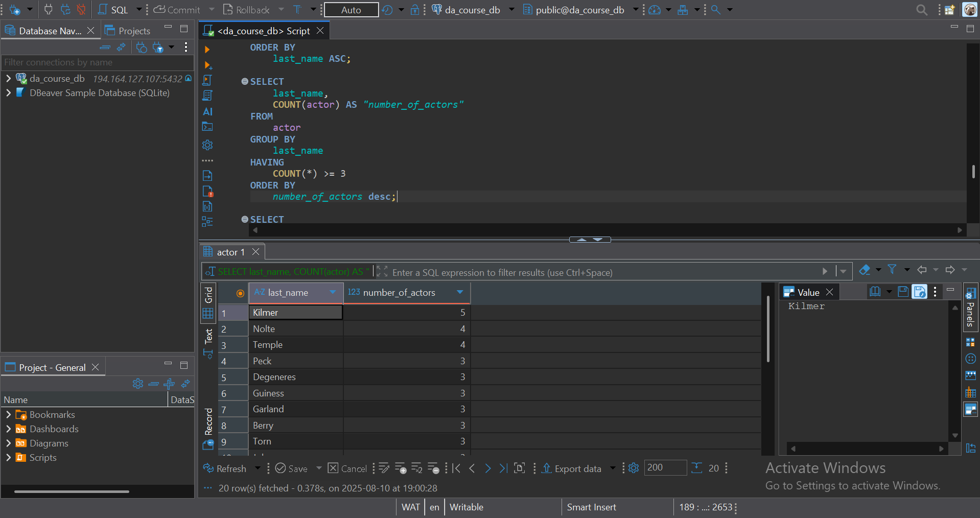Expand the Scripts folder

tap(8, 458)
